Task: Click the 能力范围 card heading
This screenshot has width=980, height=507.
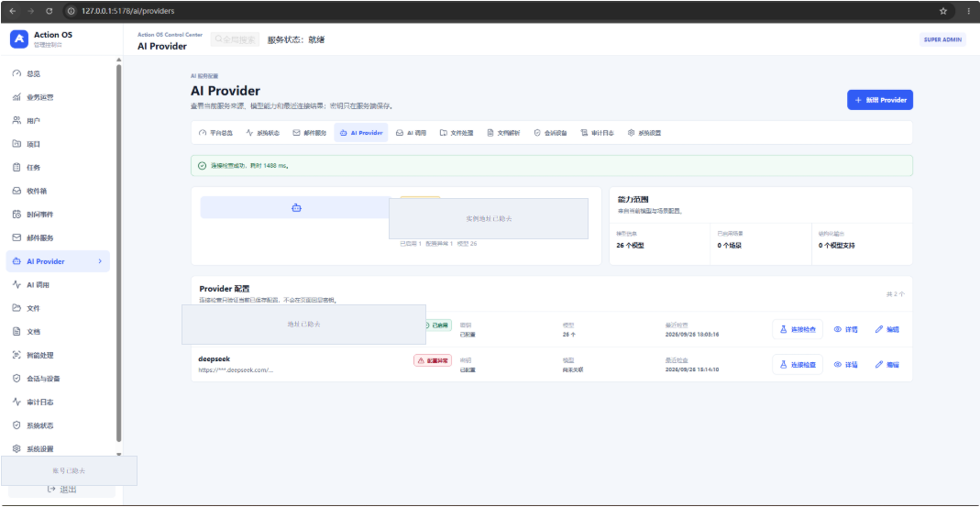Action: click(x=633, y=200)
